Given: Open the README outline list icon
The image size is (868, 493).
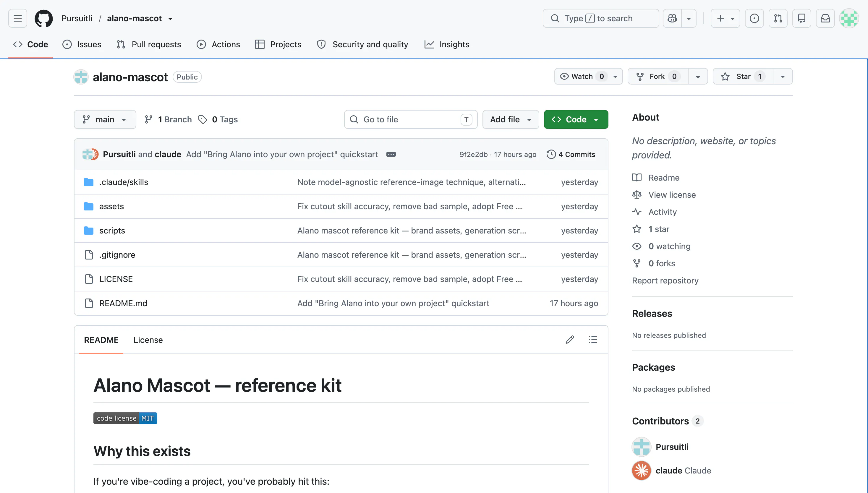Looking at the screenshot, I should 593,340.
